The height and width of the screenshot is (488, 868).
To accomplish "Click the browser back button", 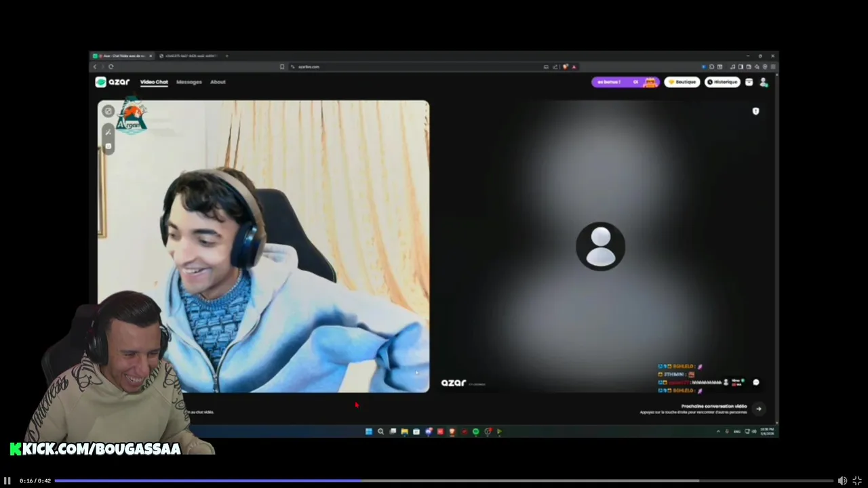I will pyautogui.click(x=95, y=66).
